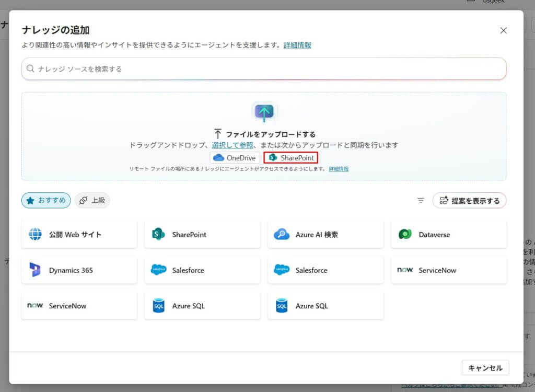Open the 選択して参照 browse link

[232, 145]
